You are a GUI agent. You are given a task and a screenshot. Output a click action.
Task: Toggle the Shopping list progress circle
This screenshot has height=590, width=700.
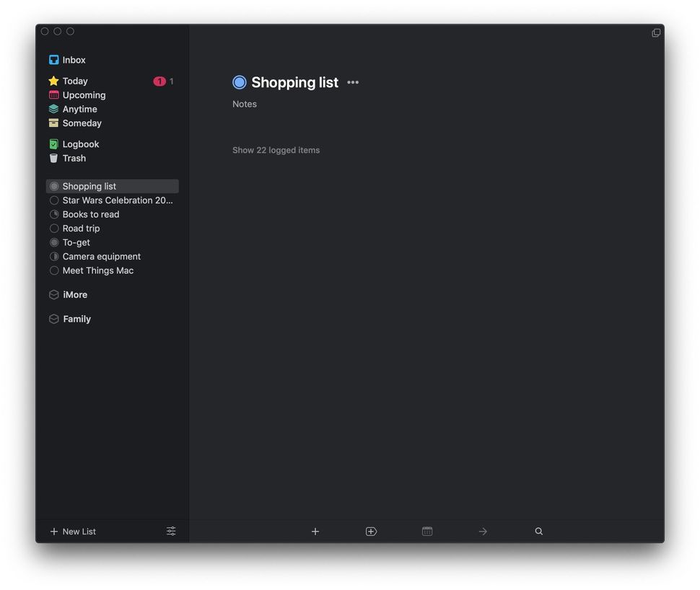point(54,185)
